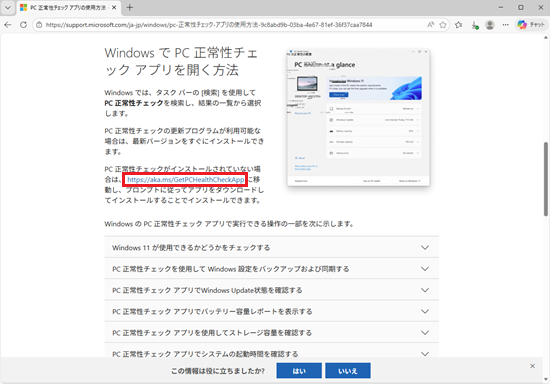
Task: Open the browser profile avatar
Action: coord(490,25)
